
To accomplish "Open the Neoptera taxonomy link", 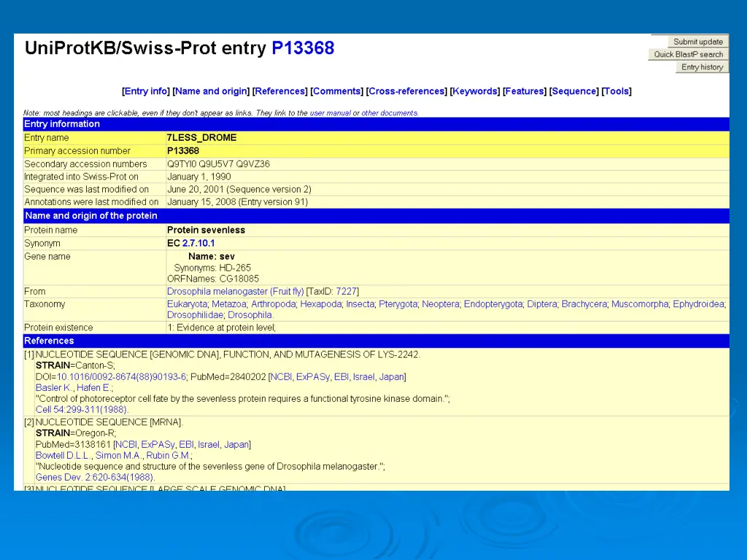I will pyautogui.click(x=441, y=304).
